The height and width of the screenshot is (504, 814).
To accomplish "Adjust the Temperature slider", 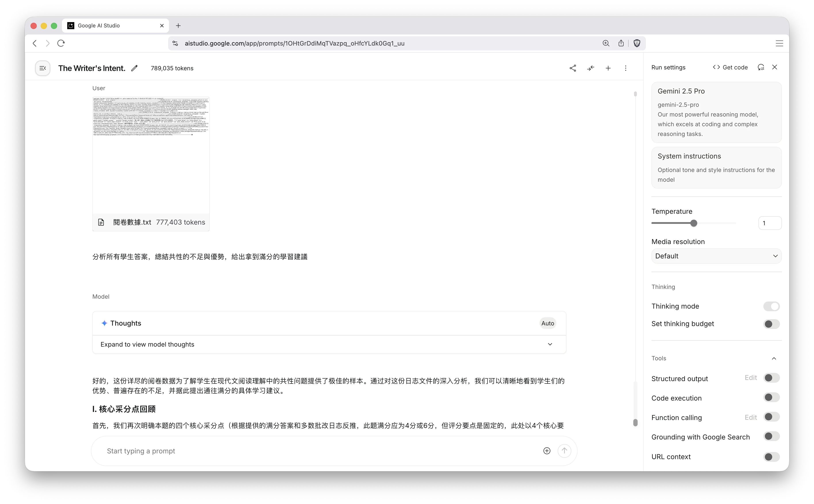I will [x=694, y=223].
